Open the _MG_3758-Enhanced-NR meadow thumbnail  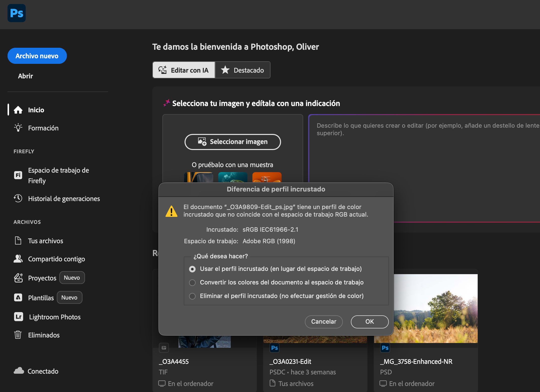[435, 309]
